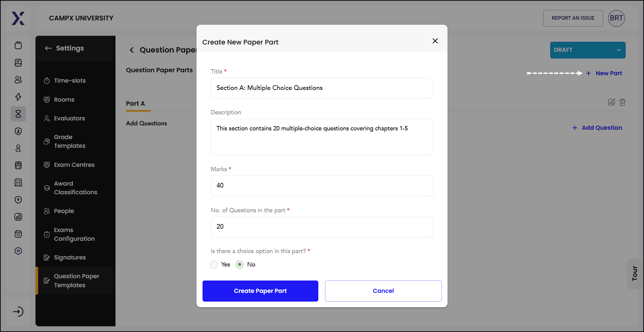Open the shield location icon in left rail

tap(18, 200)
